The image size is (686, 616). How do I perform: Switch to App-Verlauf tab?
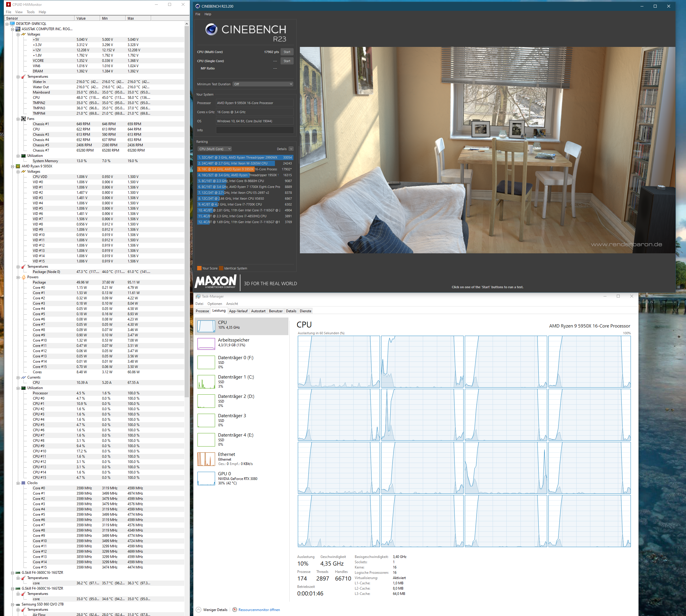238,311
